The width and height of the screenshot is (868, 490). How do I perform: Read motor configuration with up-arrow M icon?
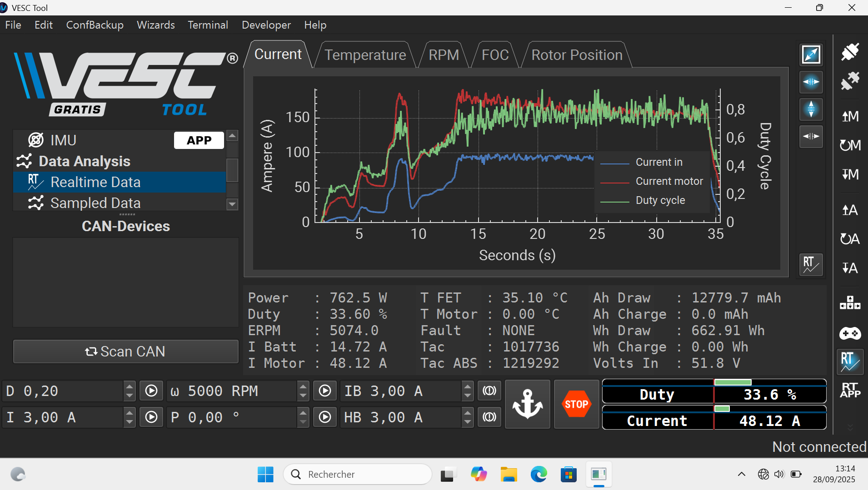pyautogui.click(x=850, y=116)
